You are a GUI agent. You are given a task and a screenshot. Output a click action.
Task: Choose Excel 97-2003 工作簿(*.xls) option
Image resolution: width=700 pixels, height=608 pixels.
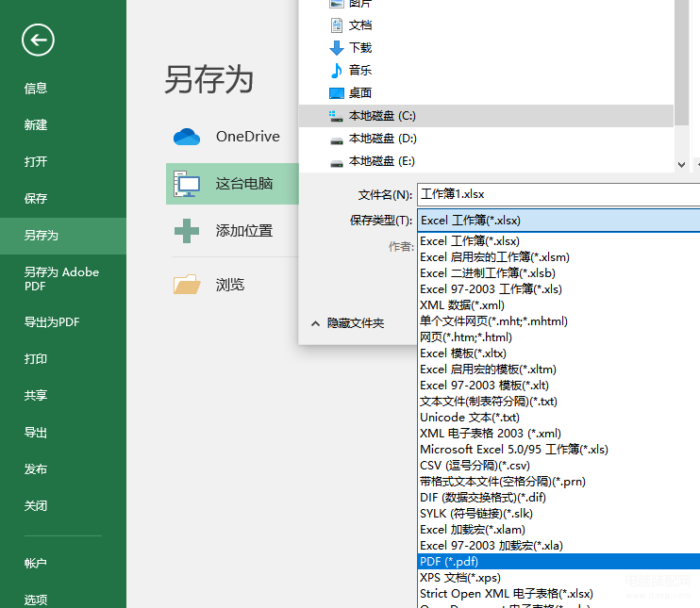(558, 289)
